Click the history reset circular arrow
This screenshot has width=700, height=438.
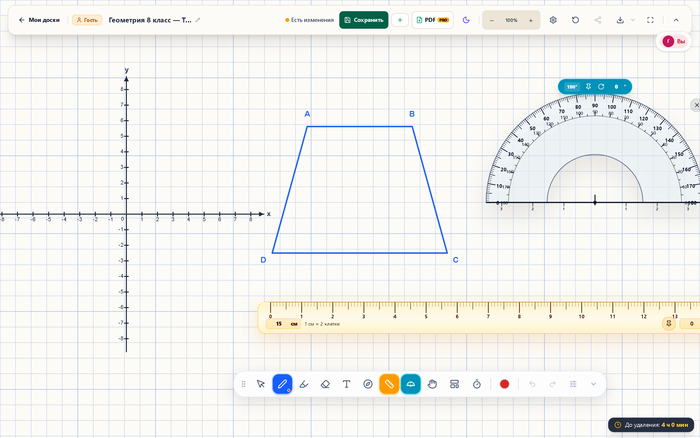point(575,20)
